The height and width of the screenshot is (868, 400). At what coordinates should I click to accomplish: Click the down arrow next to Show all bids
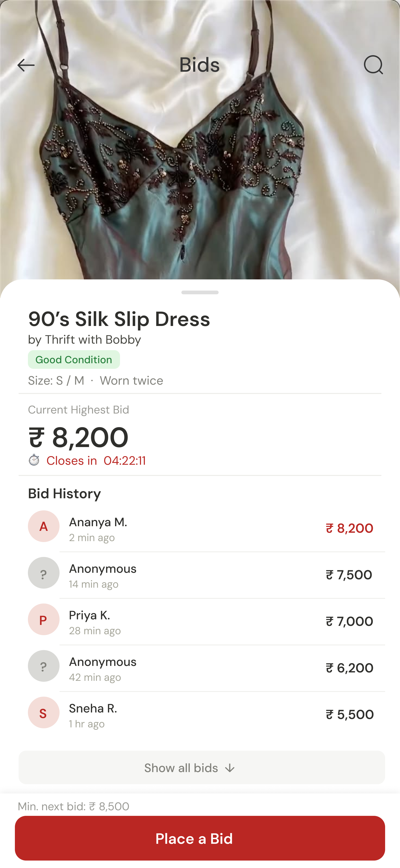[x=230, y=768]
